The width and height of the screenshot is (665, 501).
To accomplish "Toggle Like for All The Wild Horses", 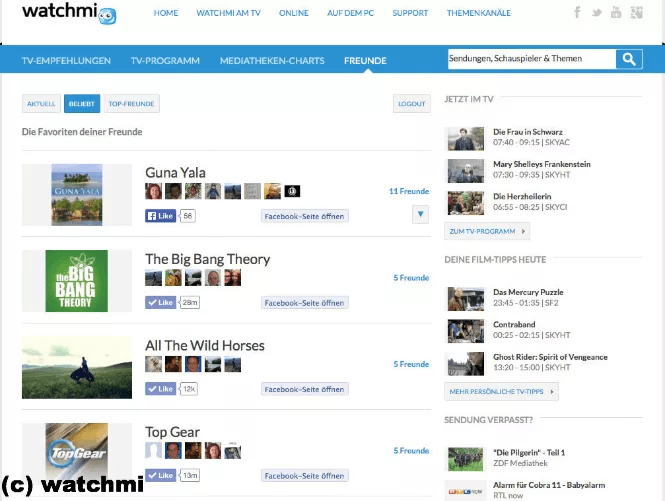I will (x=160, y=389).
